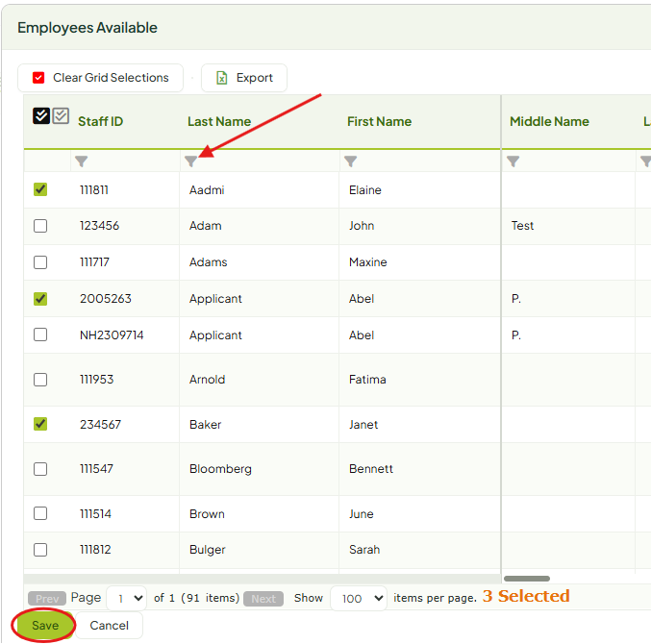This screenshot has width=651, height=644.
Task: Click the Last Name cell Bulger
Action: click(207, 550)
